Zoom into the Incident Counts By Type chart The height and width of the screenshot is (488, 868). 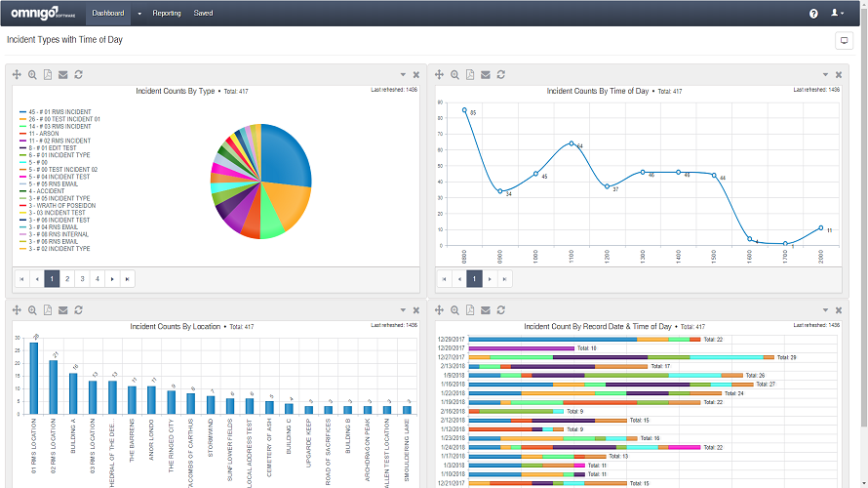(x=32, y=75)
